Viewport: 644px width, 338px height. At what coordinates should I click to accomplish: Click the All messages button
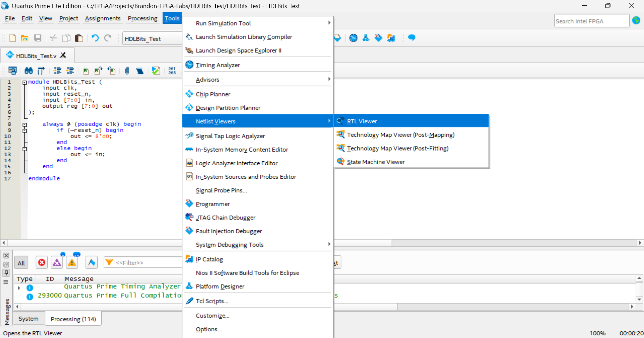tap(21, 263)
